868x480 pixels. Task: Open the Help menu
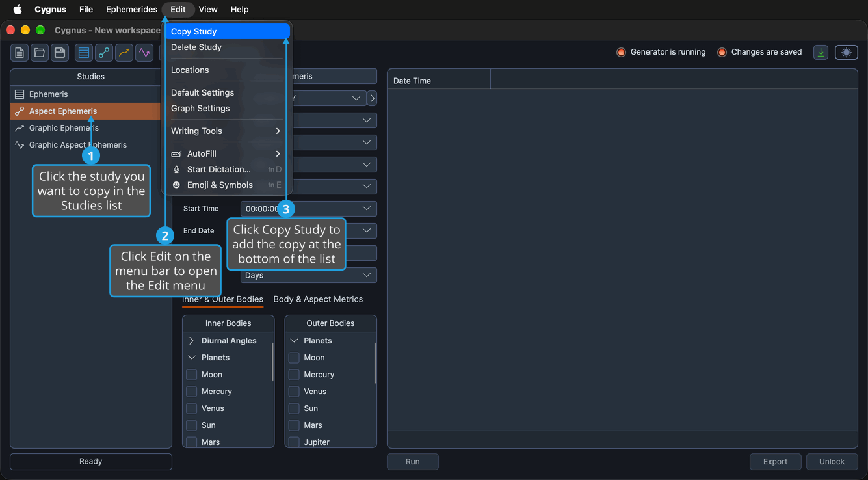pyautogui.click(x=240, y=9)
